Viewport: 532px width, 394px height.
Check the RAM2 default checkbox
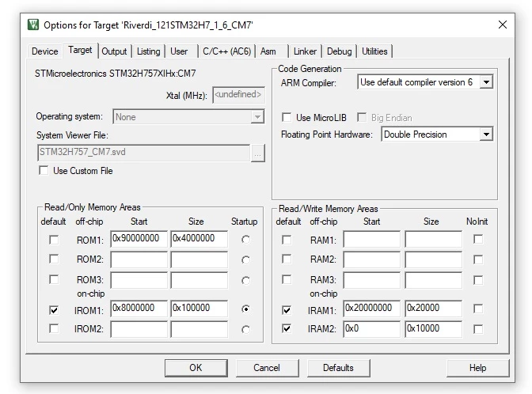[x=287, y=260]
